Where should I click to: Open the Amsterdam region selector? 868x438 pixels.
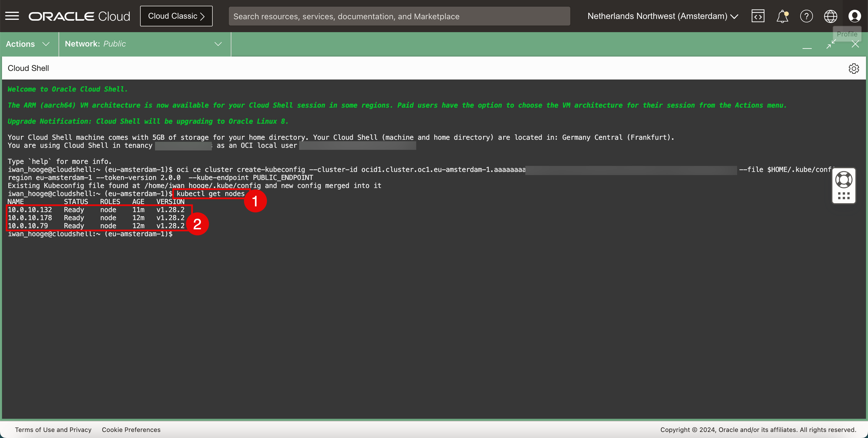pyautogui.click(x=662, y=16)
